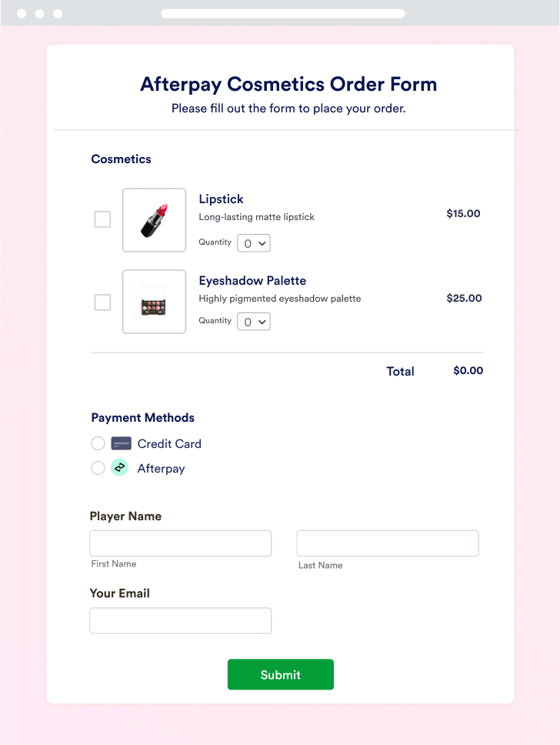Click the Credit Card payment icon

[121, 443]
